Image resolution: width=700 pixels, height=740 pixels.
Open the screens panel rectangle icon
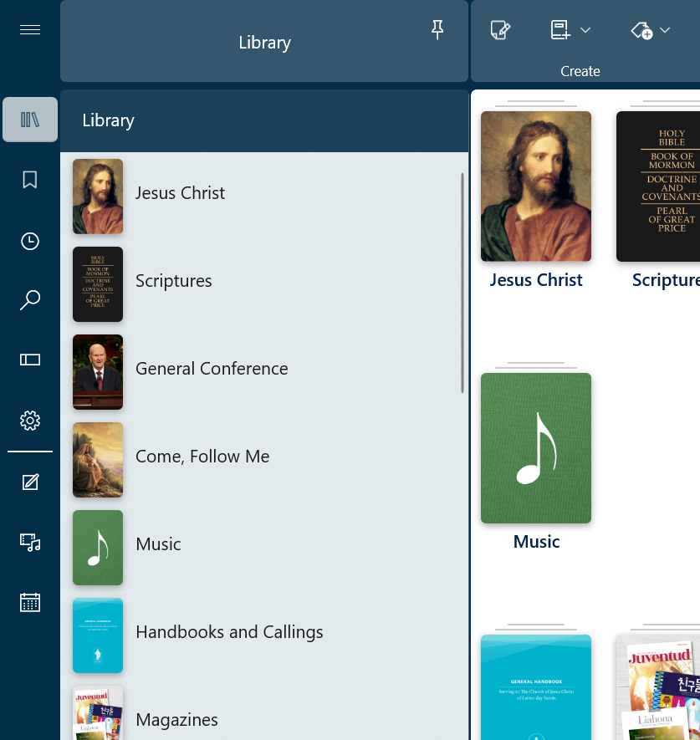click(30, 360)
